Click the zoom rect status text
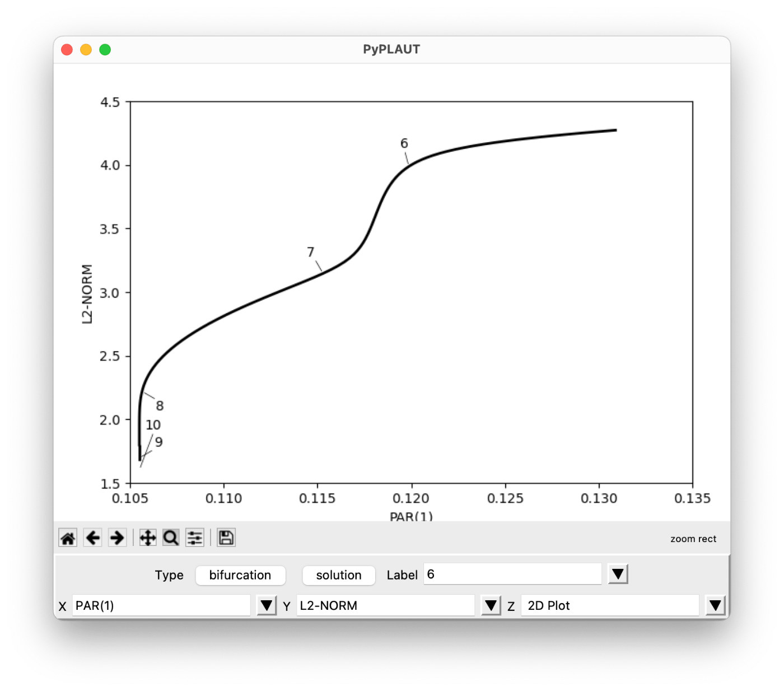This screenshot has height=691, width=784. pos(693,539)
